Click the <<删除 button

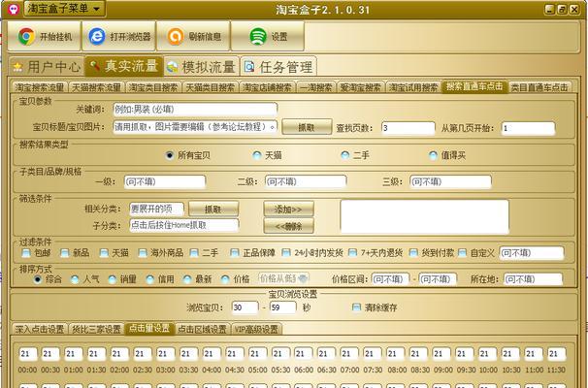point(288,226)
